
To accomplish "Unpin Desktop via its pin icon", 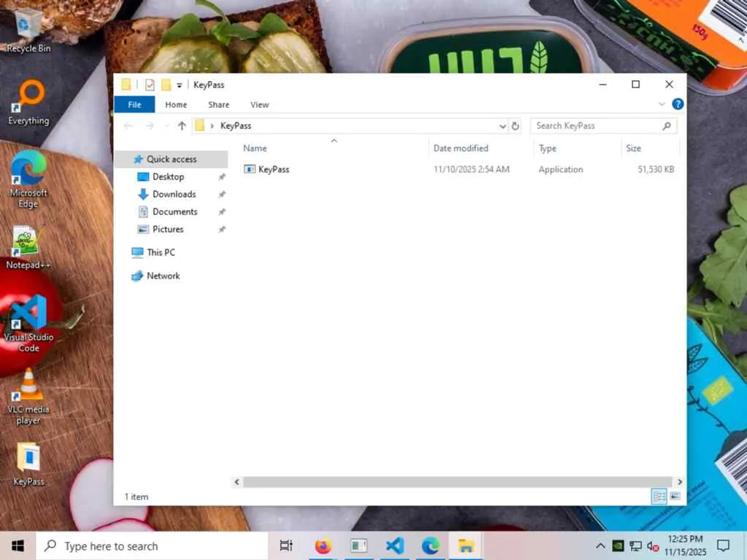I will click(x=222, y=177).
